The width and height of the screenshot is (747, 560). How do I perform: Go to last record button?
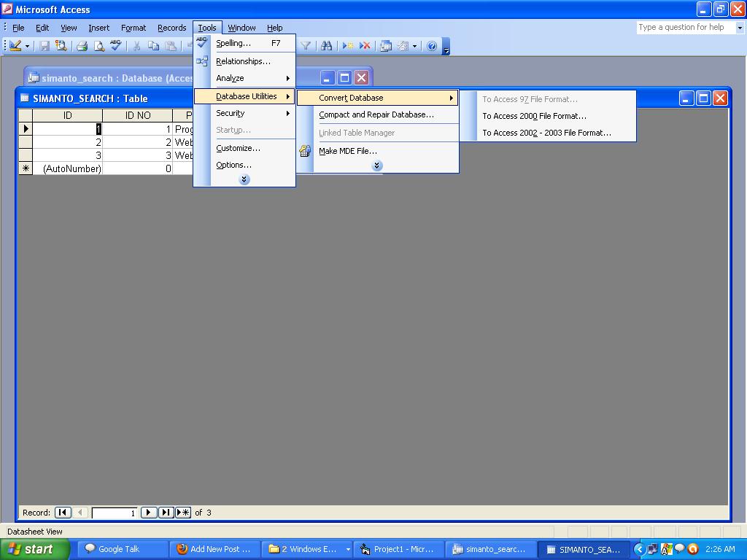pyautogui.click(x=166, y=513)
